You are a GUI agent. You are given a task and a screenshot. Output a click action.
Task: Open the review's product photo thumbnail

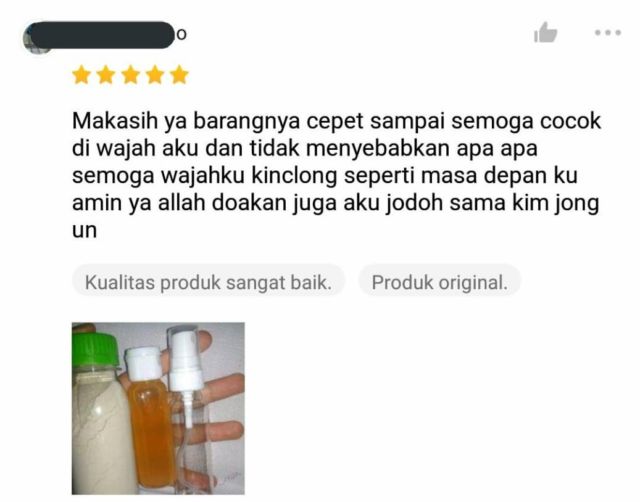[x=158, y=409]
